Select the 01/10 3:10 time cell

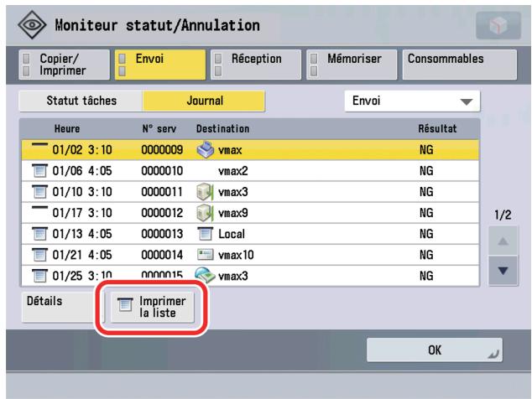click(x=82, y=191)
